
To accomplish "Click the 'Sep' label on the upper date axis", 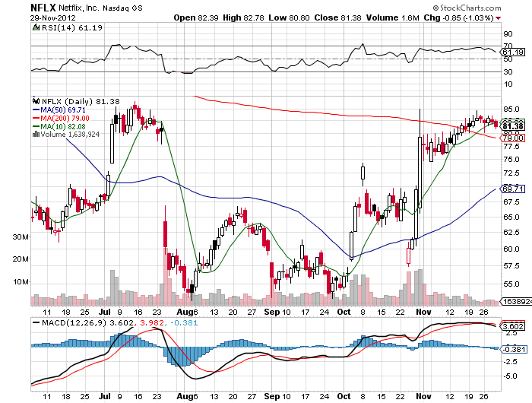I will tap(271, 312).
